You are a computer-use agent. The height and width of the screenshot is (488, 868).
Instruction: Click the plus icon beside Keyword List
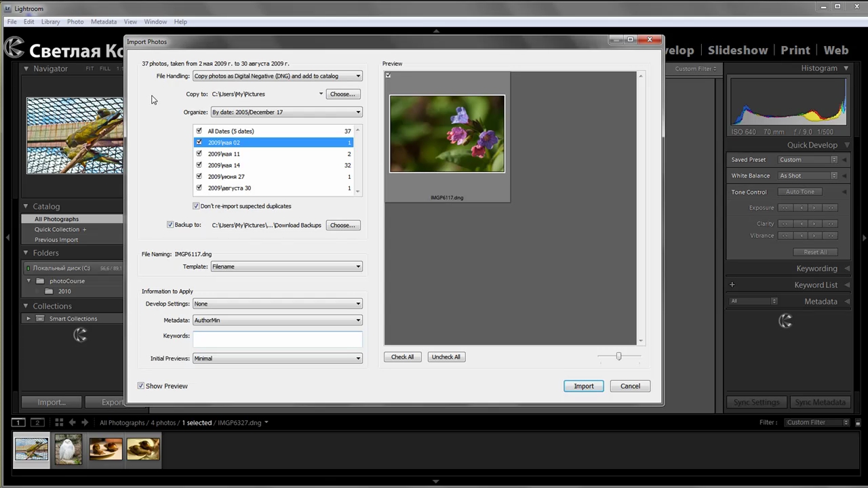[732, 285]
